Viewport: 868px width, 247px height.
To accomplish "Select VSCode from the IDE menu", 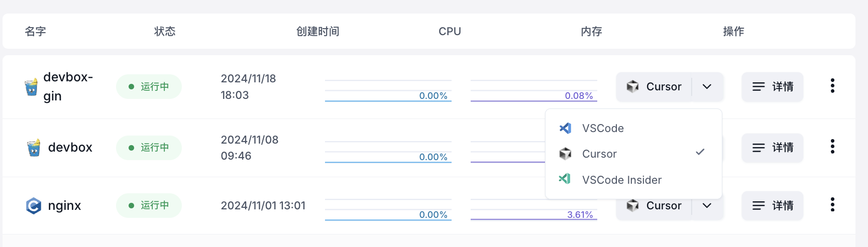I will [603, 129].
